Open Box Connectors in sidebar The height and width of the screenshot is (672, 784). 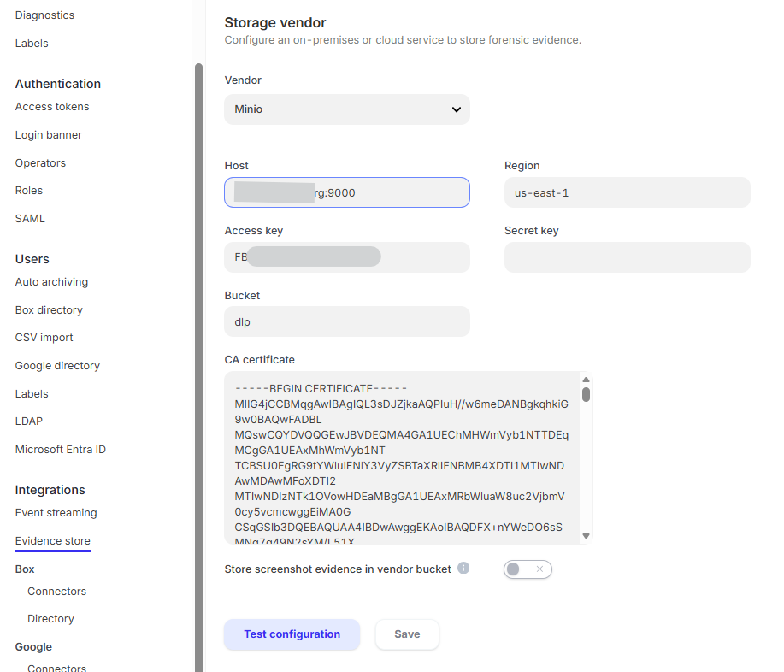point(56,592)
